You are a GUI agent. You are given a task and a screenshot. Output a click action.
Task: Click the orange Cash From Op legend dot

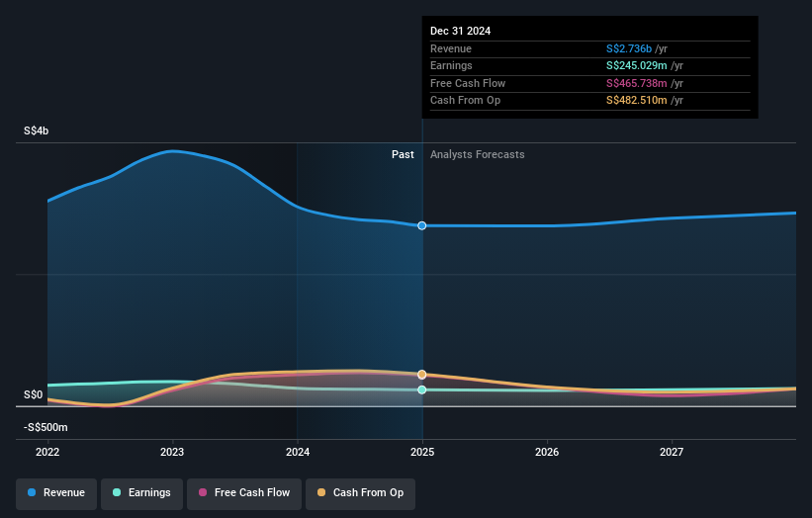tap(321, 492)
